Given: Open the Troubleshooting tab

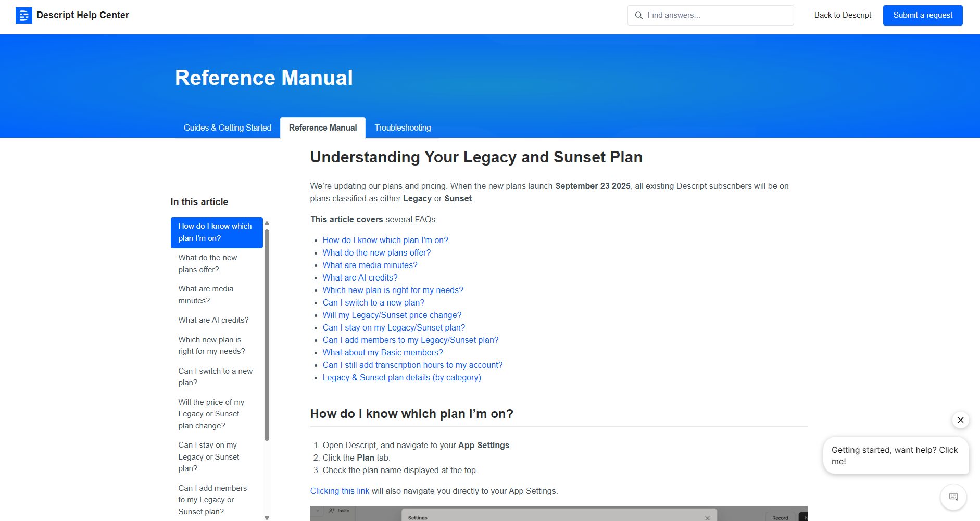Looking at the screenshot, I should click(403, 128).
